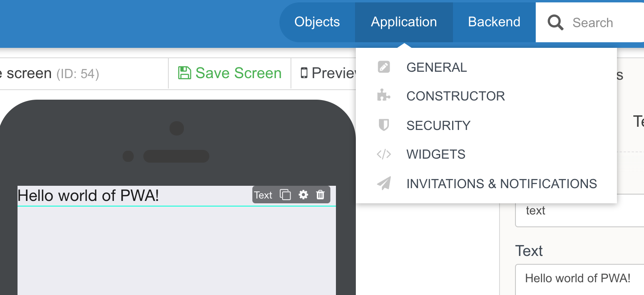The image size is (644, 295).
Task: Duplicate the Text element with copy icon
Action: pyautogui.click(x=285, y=195)
